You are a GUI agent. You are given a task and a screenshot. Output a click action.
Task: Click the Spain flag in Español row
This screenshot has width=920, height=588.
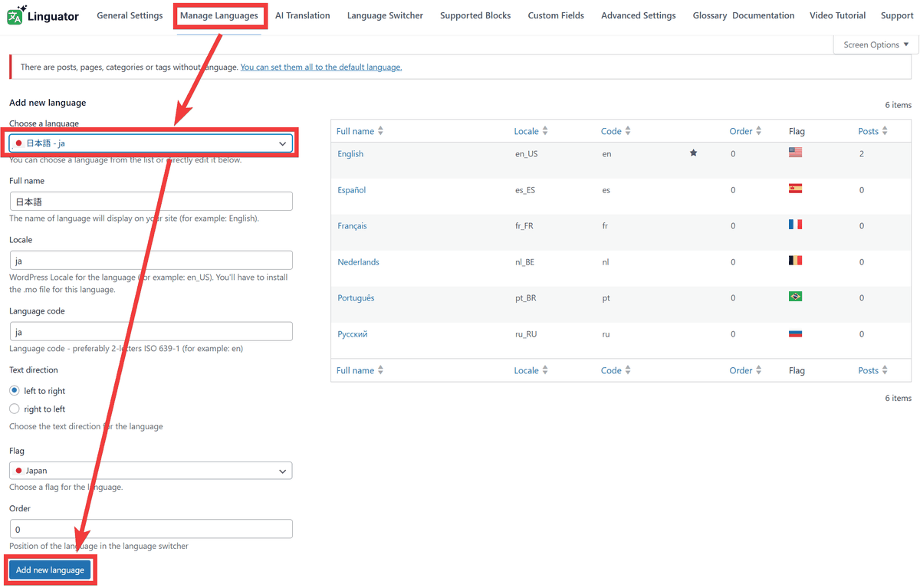click(795, 189)
